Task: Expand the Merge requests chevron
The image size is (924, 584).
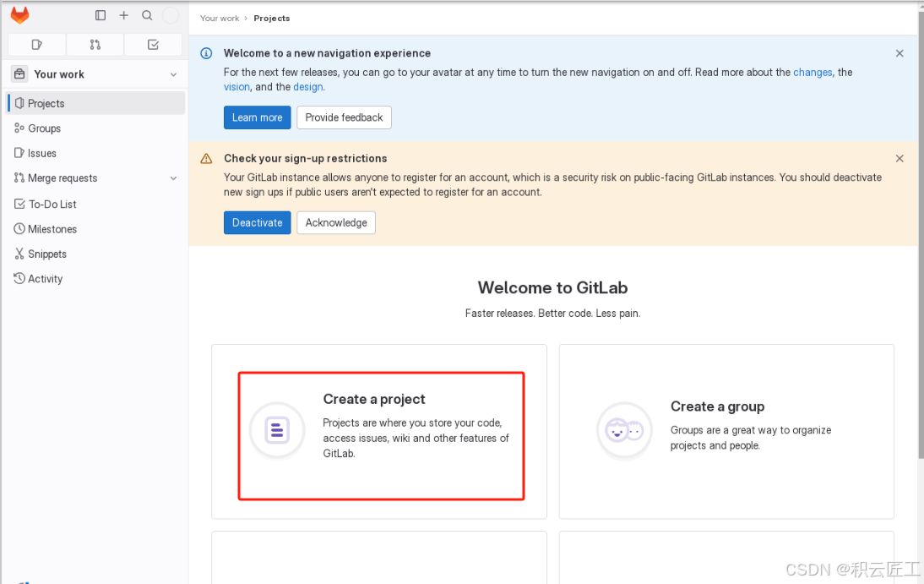Action: tap(173, 178)
